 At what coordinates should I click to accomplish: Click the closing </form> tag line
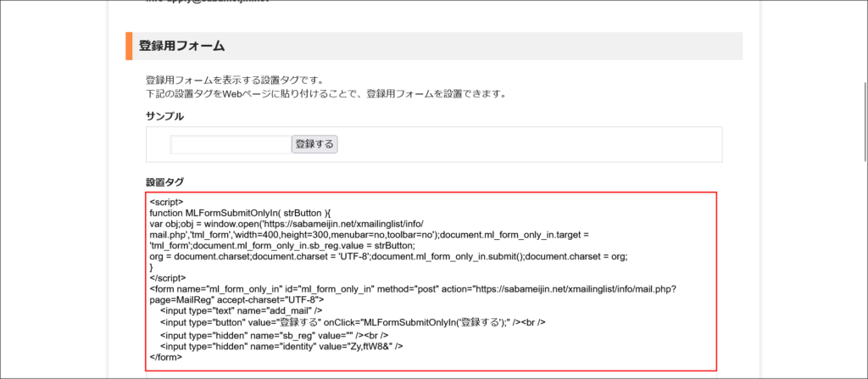(165, 357)
